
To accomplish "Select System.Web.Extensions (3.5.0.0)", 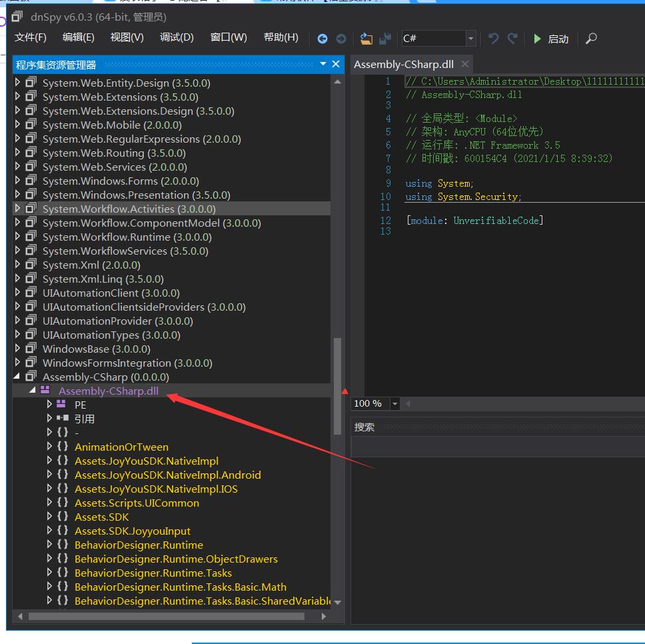I will (121, 97).
